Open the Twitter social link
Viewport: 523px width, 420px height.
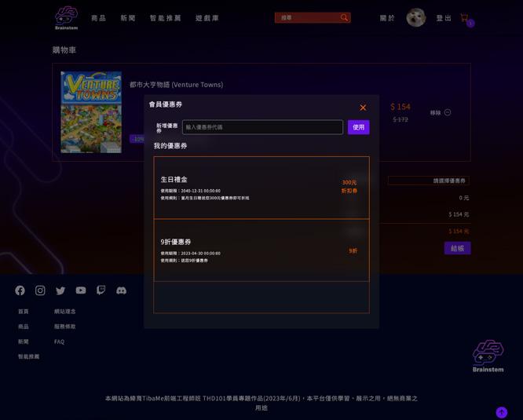tap(60, 290)
